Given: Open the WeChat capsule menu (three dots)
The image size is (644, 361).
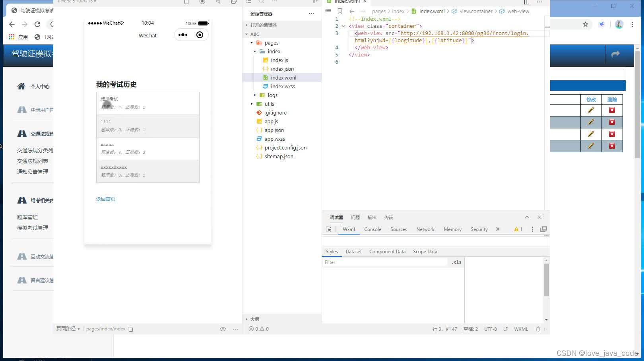Looking at the screenshot, I should [x=183, y=35].
